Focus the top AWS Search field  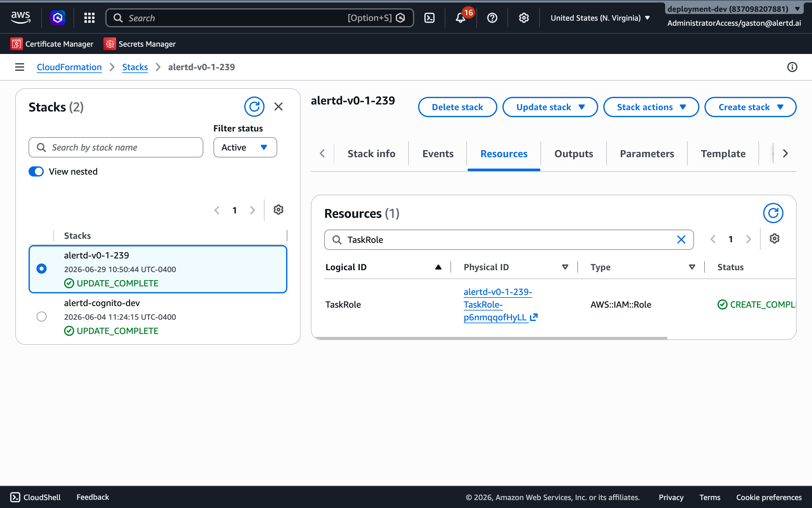260,18
